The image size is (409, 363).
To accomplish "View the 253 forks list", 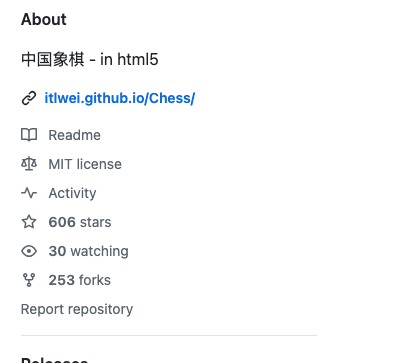I will pos(79,280).
